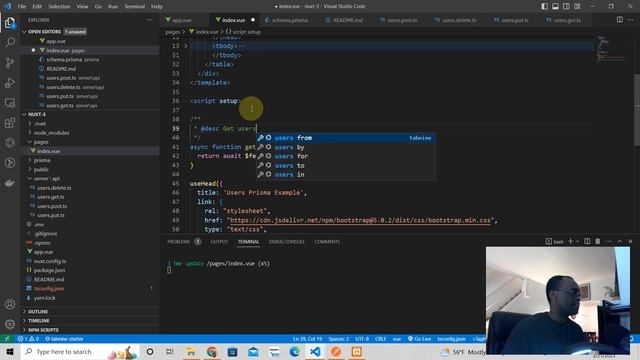Choose the 'users by' suggestion
This screenshot has width=640, height=360.
pos(346,147)
